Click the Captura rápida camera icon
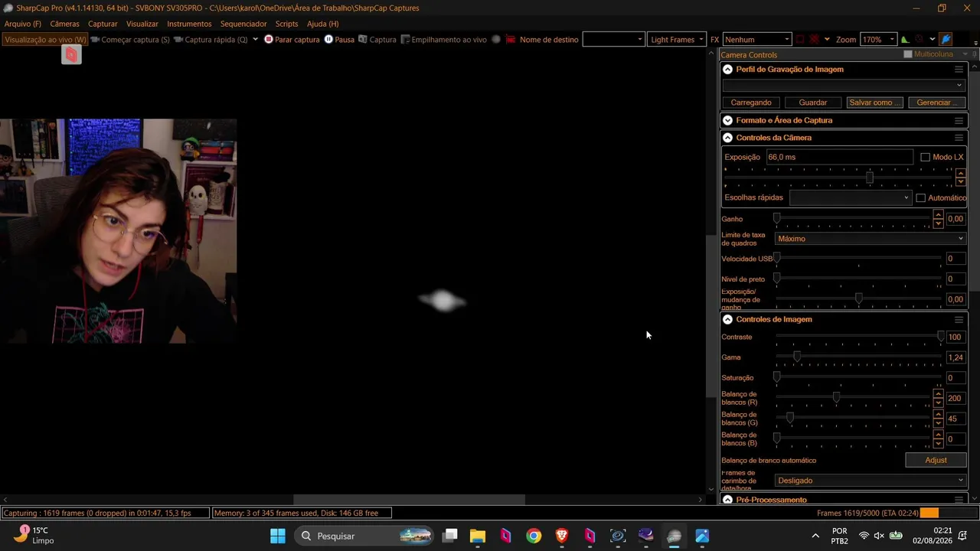 [178, 39]
